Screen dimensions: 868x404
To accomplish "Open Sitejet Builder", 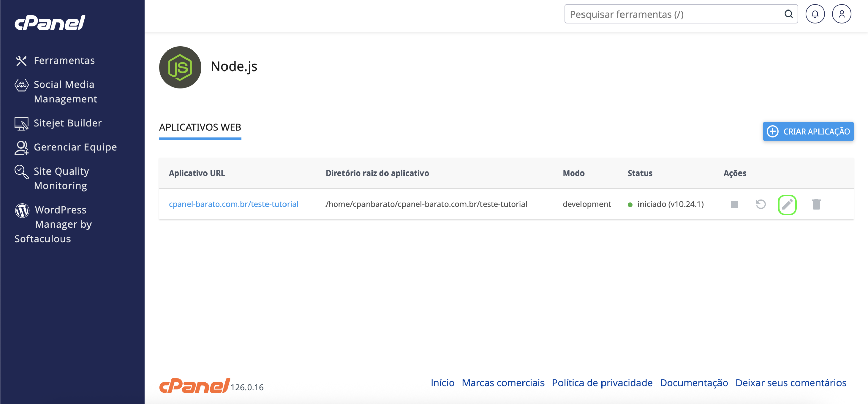I will click(x=67, y=123).
